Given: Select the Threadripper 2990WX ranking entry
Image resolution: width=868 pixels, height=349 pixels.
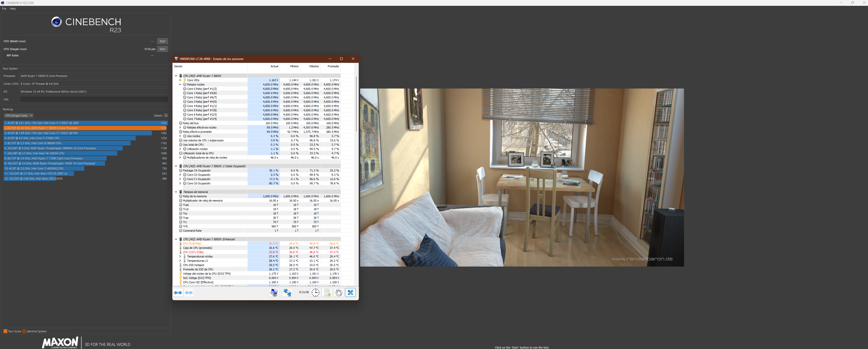Looking at the screenshot, I should click(86, 148).
